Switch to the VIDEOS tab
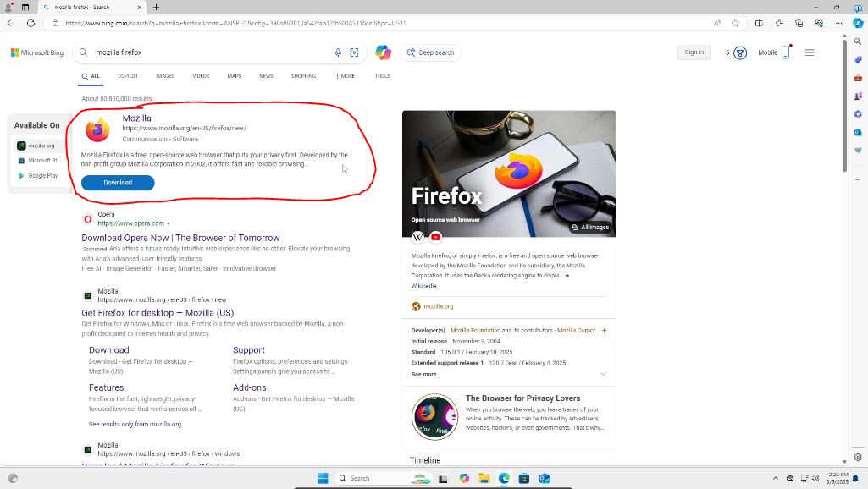The height and width of the screenshot is (489, 868). [x=201, y=76]
